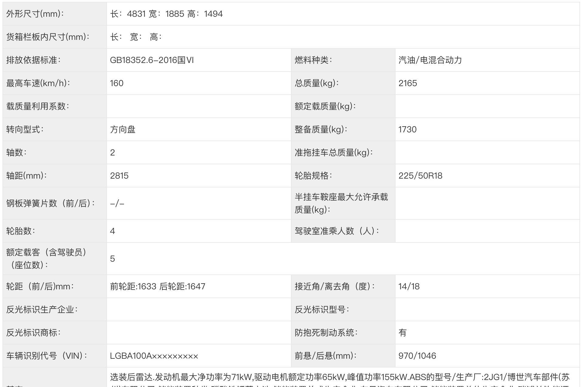Viewport: 588px width, 387px height.
Task: Select the fuel type 汽油/电混合动力
Action: [x=430, y=60]
